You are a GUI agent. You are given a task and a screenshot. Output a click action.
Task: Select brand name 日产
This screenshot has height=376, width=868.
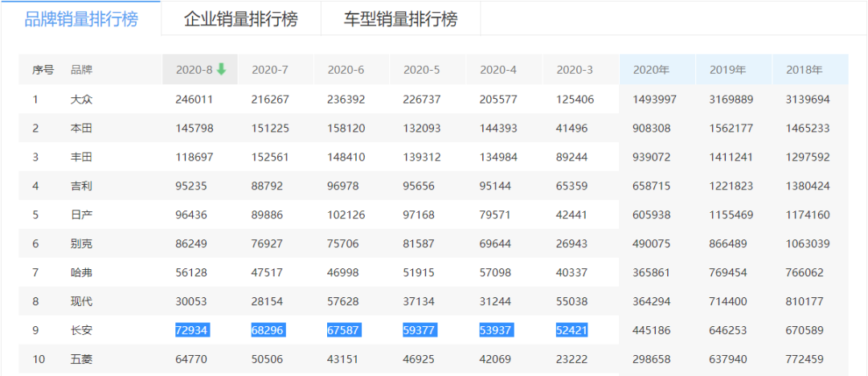click(81, 215)
